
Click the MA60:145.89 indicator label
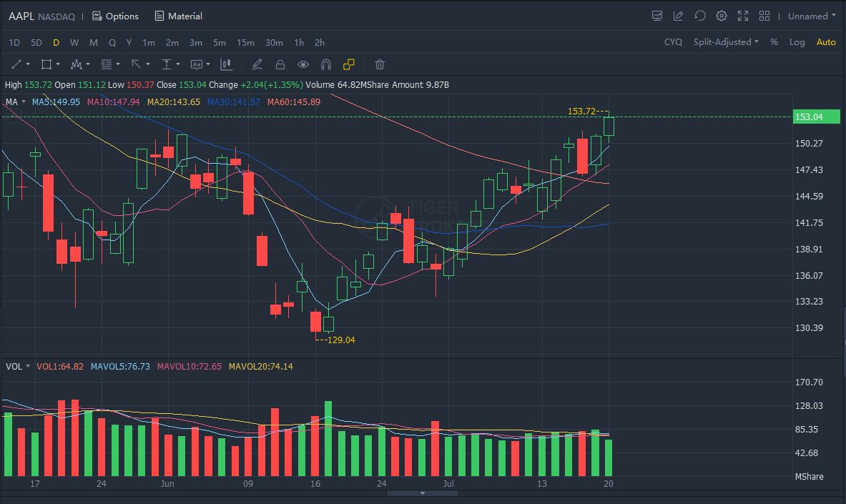pyautogui.click(x=294, y=102)
